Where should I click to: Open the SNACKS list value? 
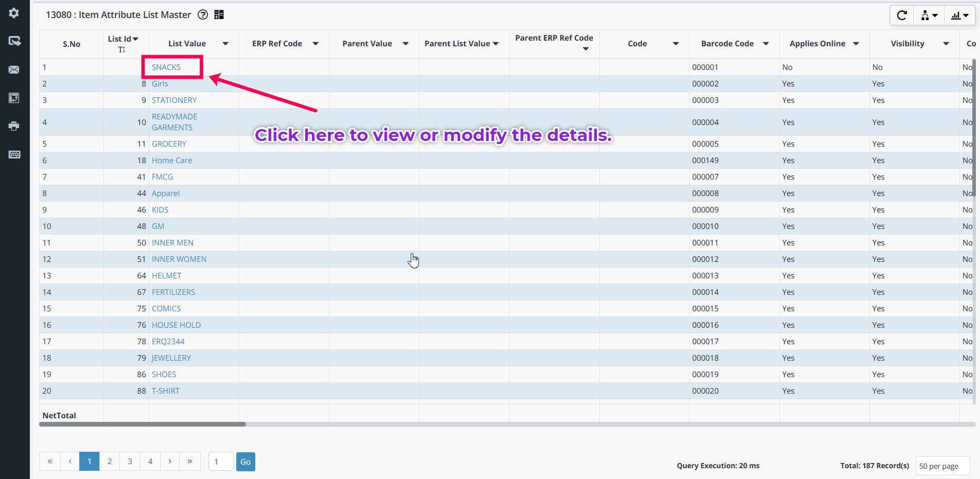pyautogui.click(x=166, y=67)
